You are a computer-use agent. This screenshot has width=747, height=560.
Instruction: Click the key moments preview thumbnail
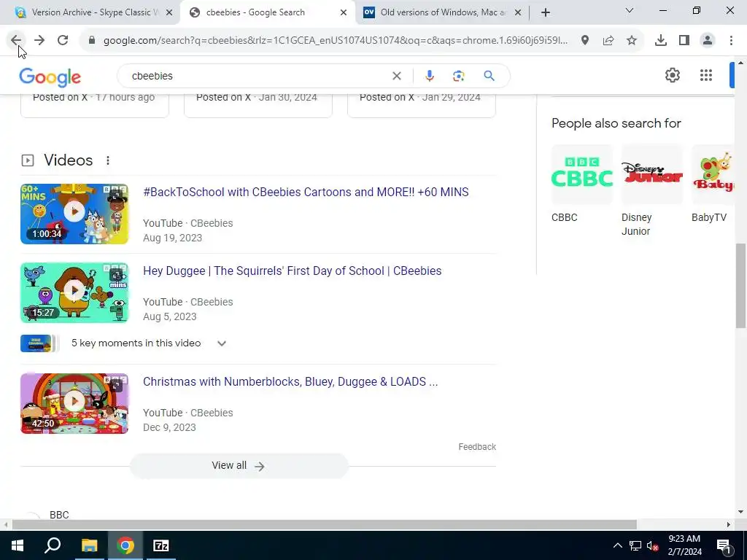[39, 343]
